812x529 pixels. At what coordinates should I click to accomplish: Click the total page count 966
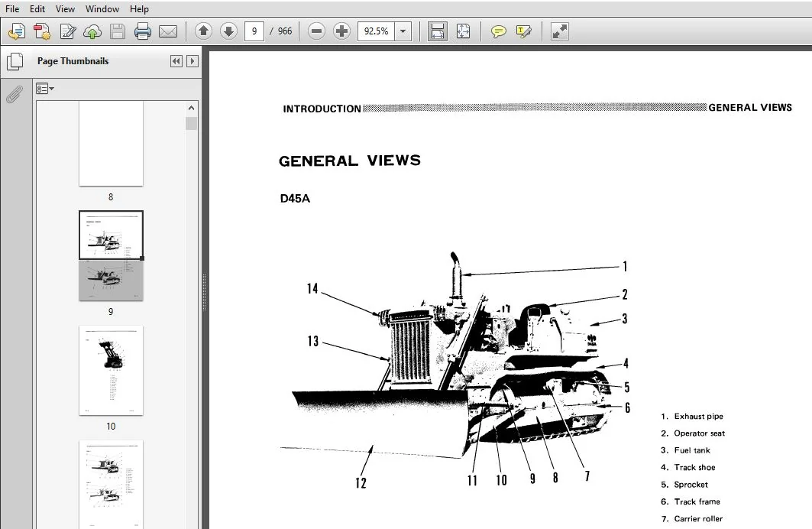point(285,31)
